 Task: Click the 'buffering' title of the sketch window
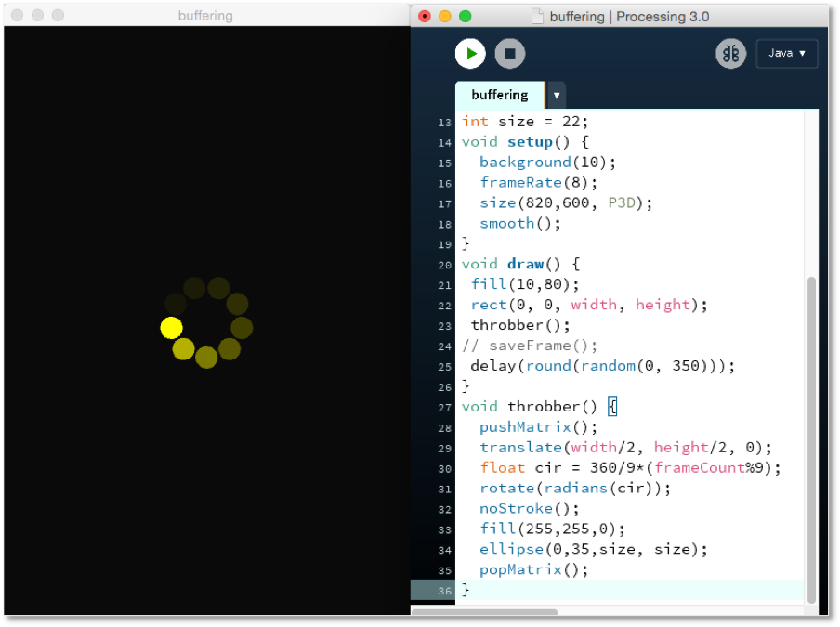pos(205,16)
